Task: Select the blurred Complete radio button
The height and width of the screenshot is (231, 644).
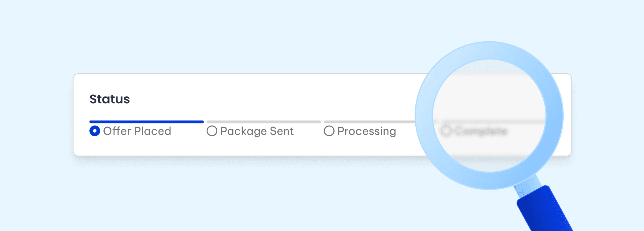Action: point(446,131)
